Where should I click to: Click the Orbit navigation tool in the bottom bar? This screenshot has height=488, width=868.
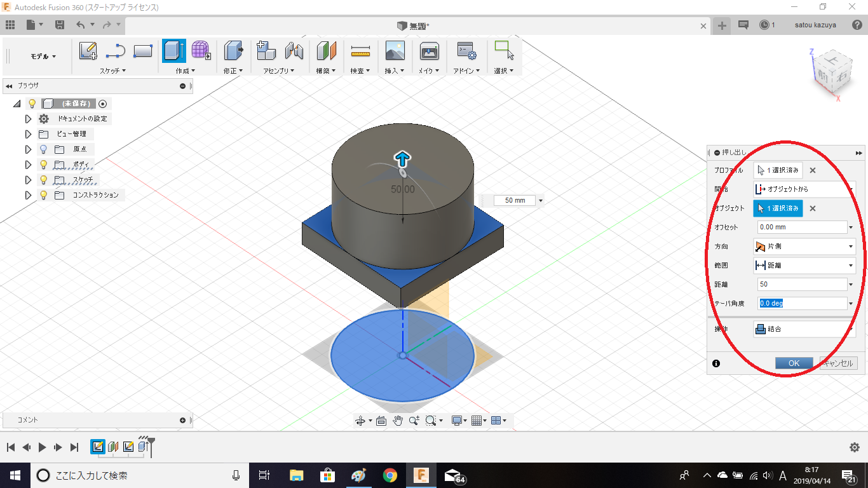pos(360,421)
